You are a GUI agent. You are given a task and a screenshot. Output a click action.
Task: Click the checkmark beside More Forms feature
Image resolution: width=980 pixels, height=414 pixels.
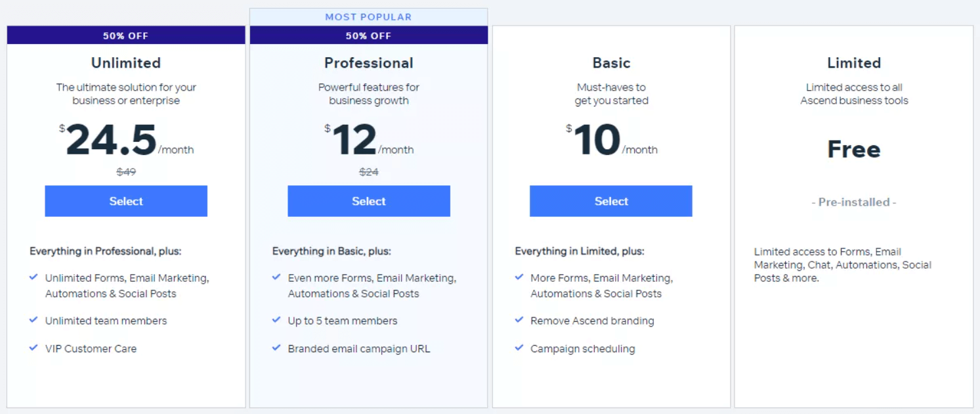pos(519,277)
